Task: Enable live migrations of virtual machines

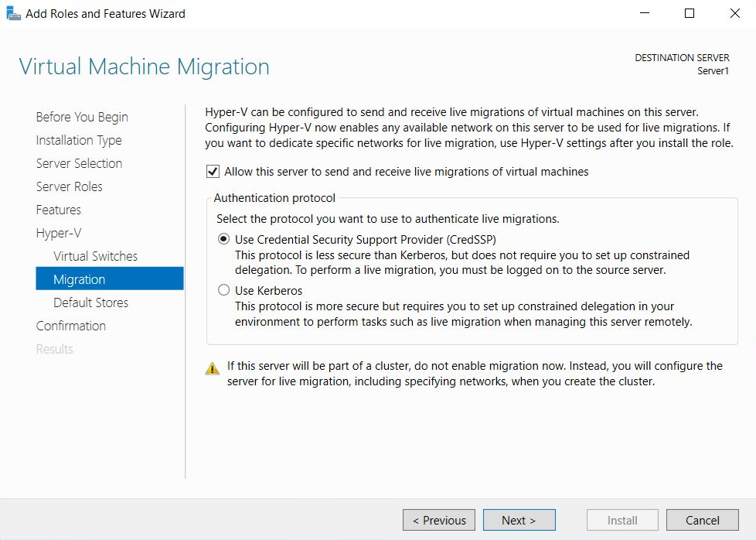Action: (x=213, y=171)
